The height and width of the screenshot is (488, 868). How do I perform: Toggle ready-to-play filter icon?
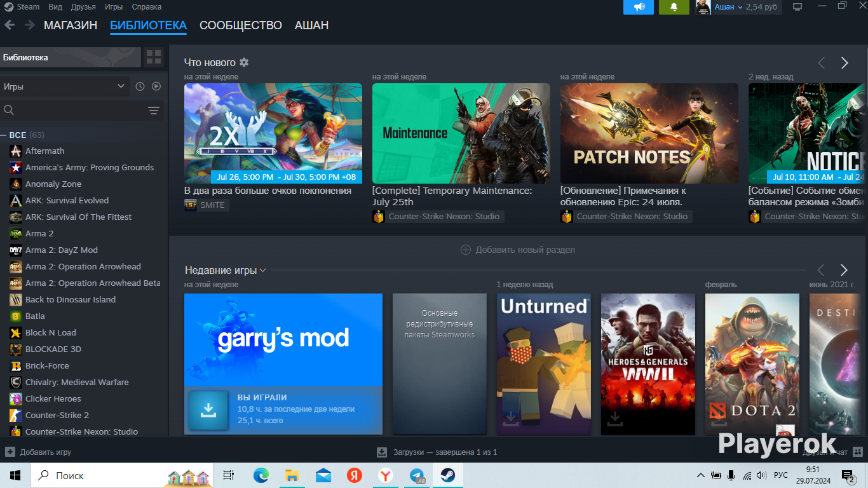click(x=156, y=86)
